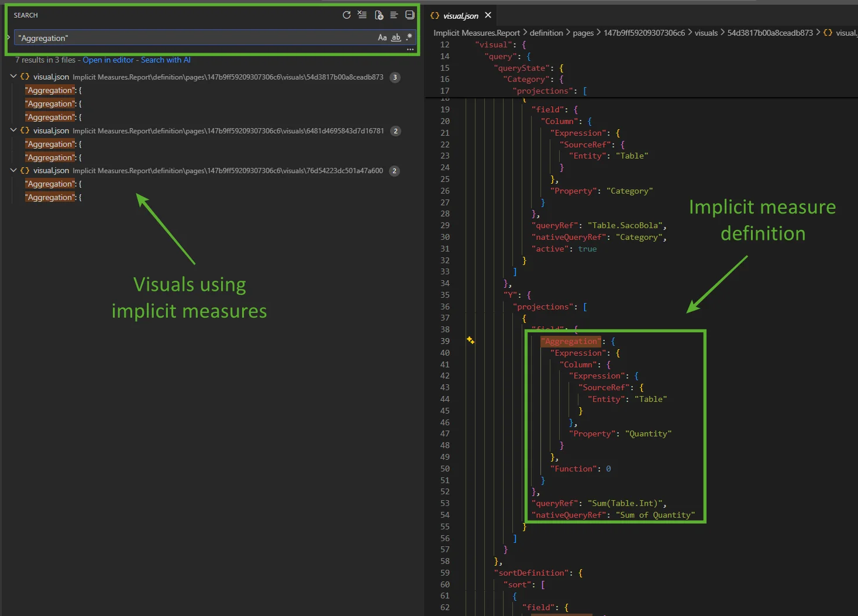Click "Quantity" property value on line 47

[648, 433]
